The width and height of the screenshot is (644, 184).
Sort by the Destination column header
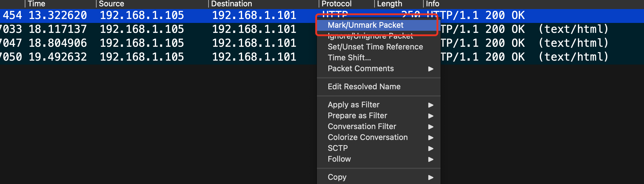[231, 4]
